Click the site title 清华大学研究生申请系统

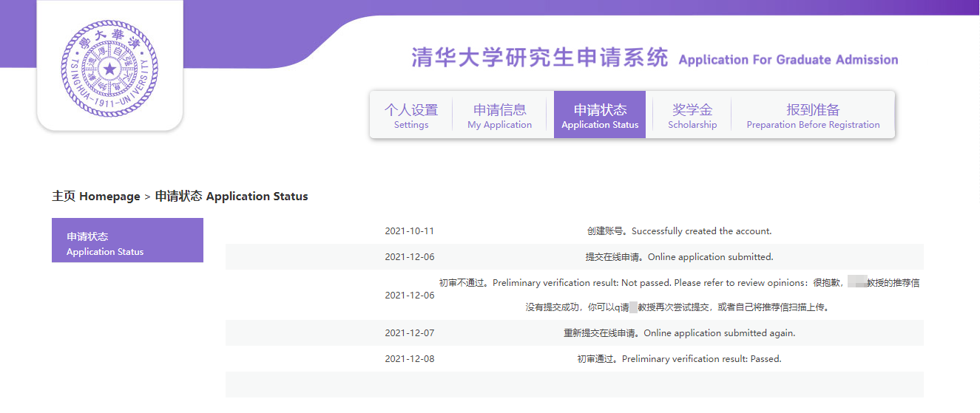pyautogui.click(x=540, y=58)
